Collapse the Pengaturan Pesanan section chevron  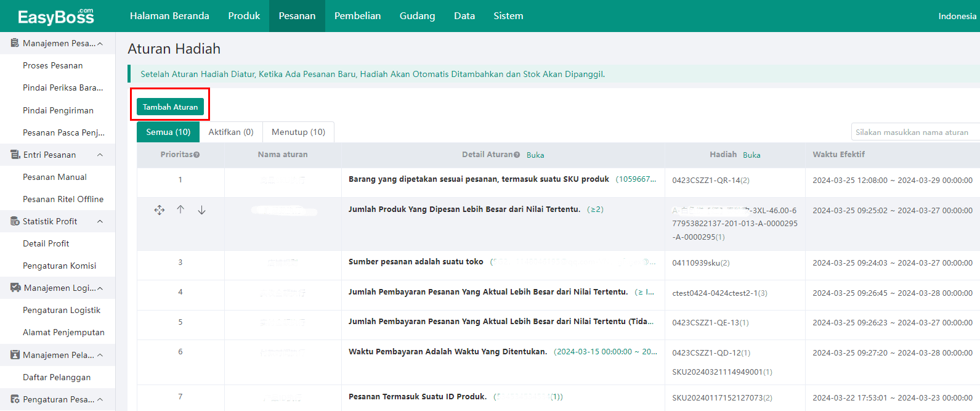(x=100, y=399)
